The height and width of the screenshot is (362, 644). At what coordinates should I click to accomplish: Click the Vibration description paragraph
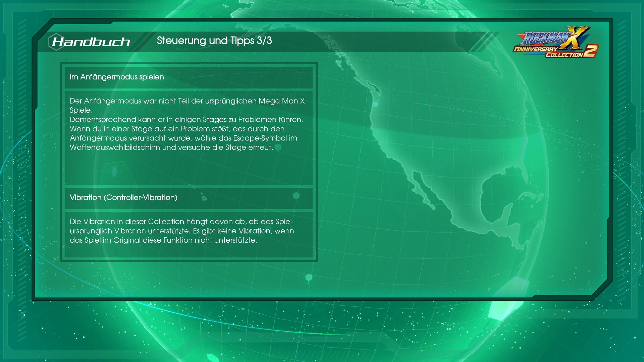click(x=181, y=231)
